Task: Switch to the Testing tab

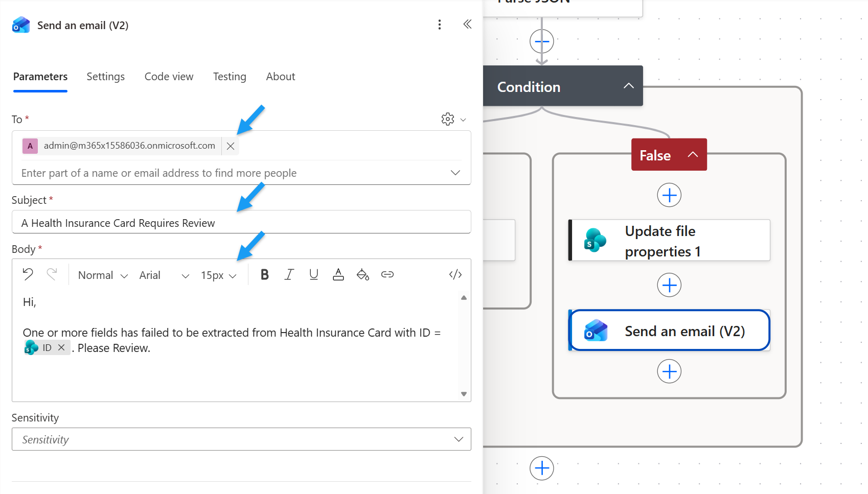Action: click(x=230, y=77)
